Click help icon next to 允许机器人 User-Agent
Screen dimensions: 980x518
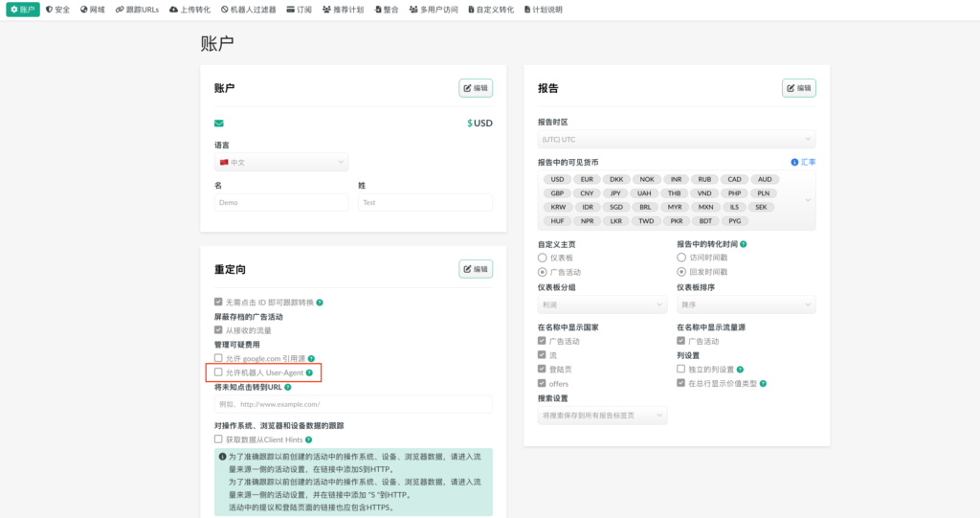pos(309,372)
